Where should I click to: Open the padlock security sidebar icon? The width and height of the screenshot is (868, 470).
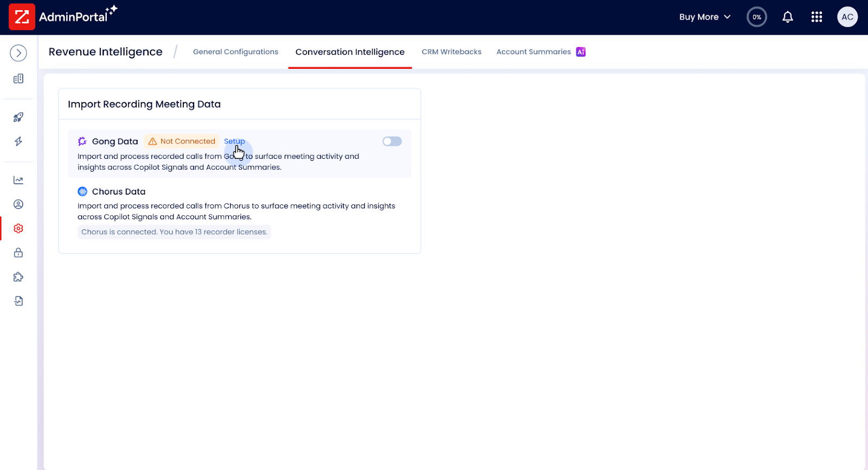(x=18, y=253)
